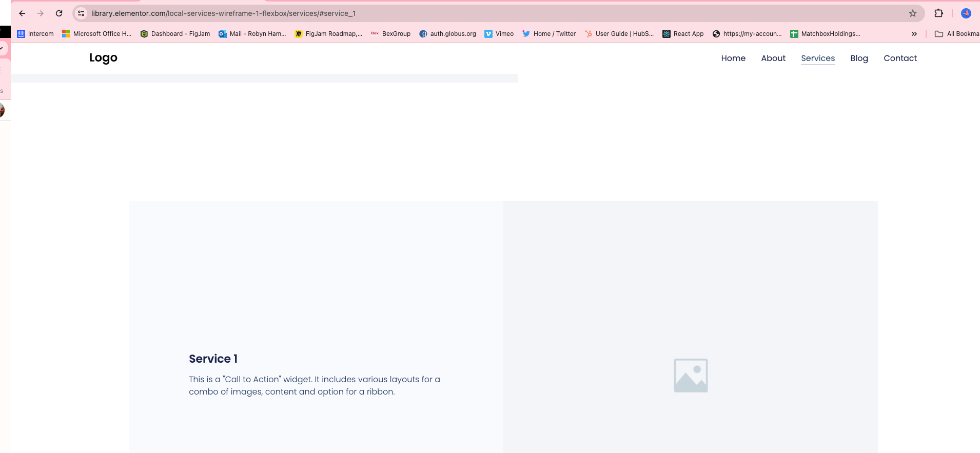Expand the hidden bookmarks overflow chevron
This screenshot has height=453, width=980.
pos(914,34)
